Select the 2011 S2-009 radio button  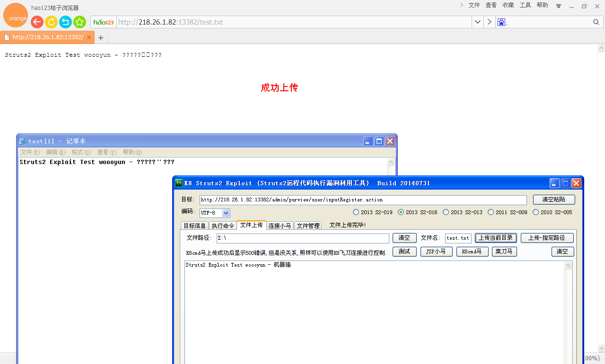491,212
